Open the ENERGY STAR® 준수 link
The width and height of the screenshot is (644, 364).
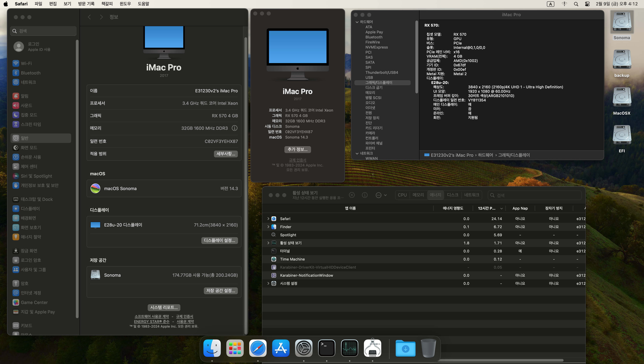(x=152, y=322)
